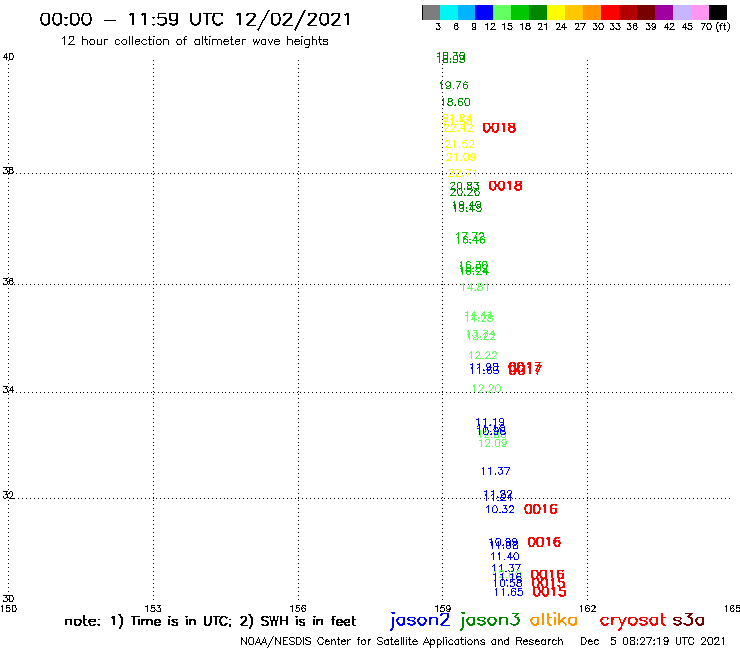Image resolution: width=740 pixels, height=650 pixels.
Task: Click the 18.60 wave height reading
Action: click(455, 102)
